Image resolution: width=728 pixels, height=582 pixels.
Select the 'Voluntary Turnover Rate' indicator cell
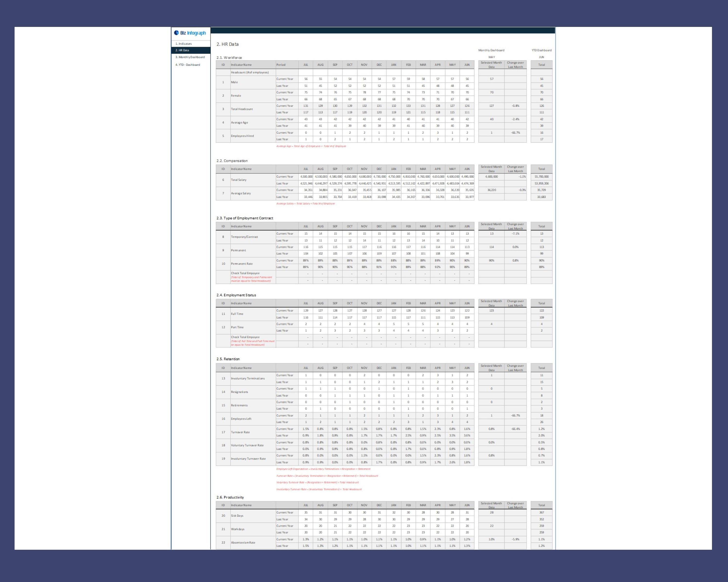pos(253,445)
